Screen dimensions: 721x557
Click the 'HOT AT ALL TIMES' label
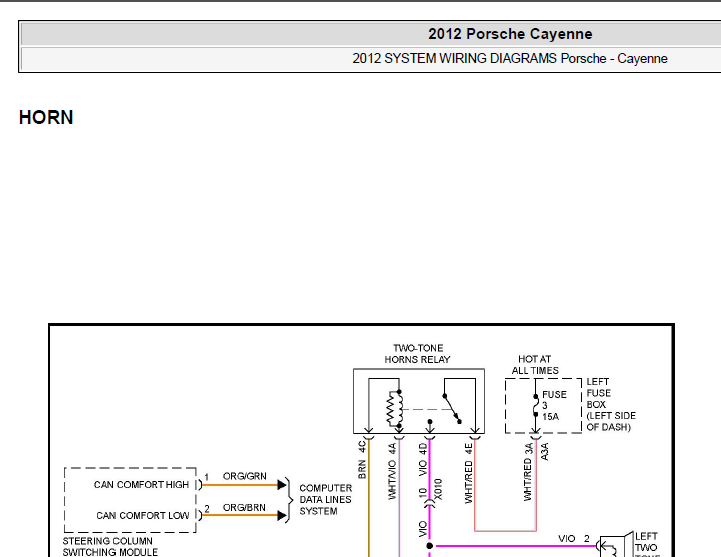pyautogui.click(x=535, y=365)
